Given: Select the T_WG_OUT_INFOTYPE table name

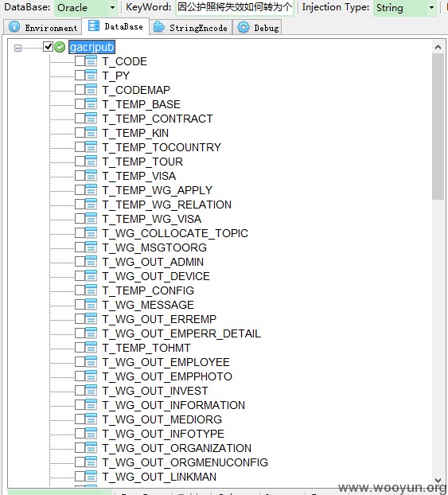Looking at the screenshot, I should 163,434.
